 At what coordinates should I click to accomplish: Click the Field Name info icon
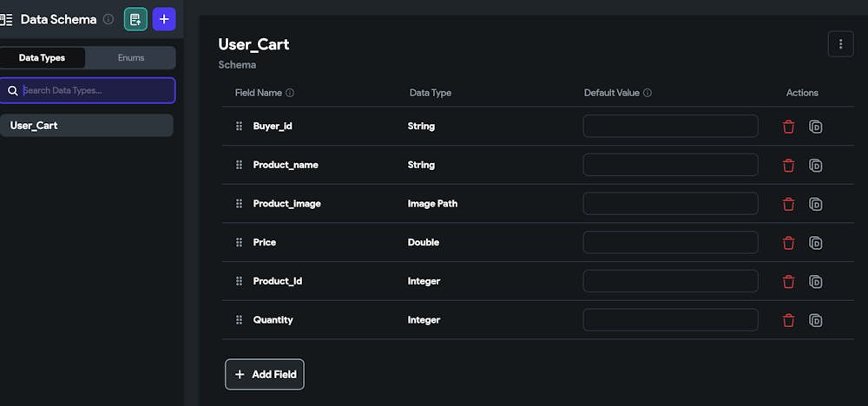pos(290,93)
